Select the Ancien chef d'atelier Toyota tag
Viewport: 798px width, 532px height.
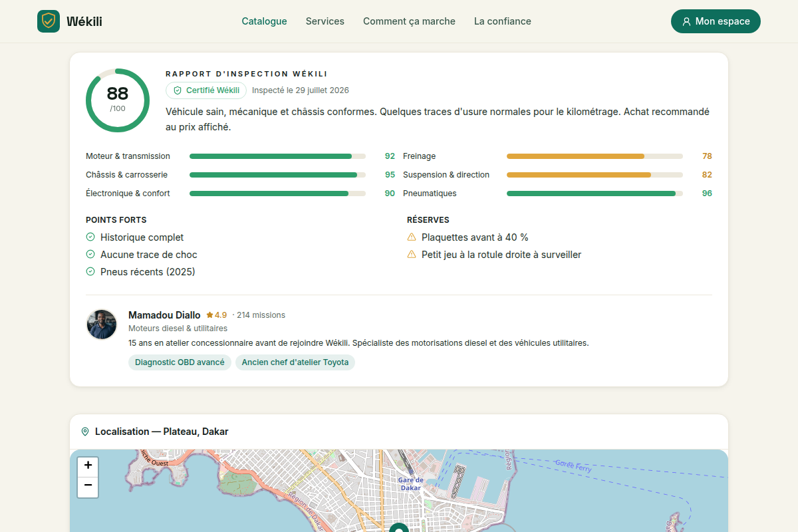tap(295, 362)
